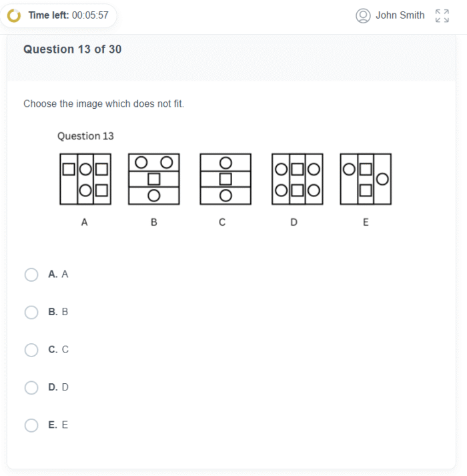467x476 pixels.
Task: Select the answer E radio button
Action: click(x=31, y=425)
